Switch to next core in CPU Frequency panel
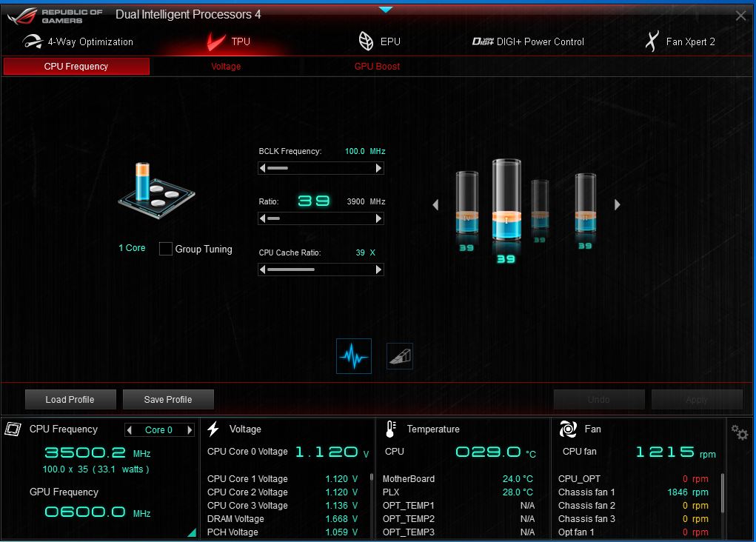The image size is (756, 542). 190,429
